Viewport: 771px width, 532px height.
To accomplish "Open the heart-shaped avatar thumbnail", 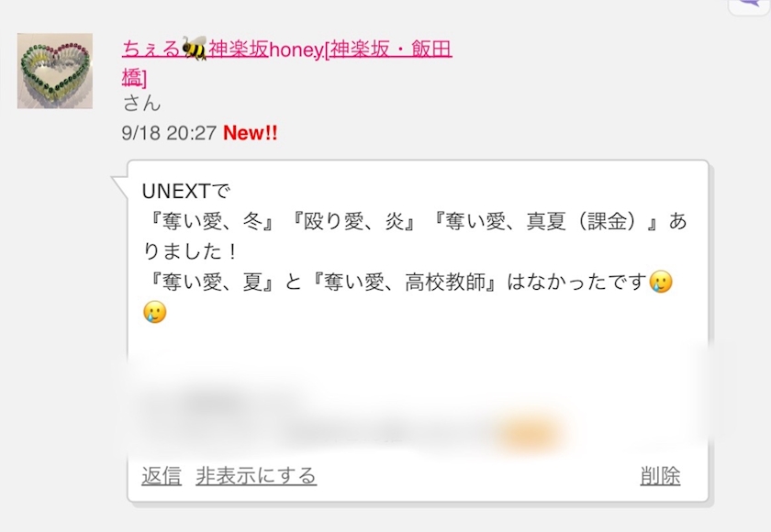I will pyautogui.click(x=55, y=71).
